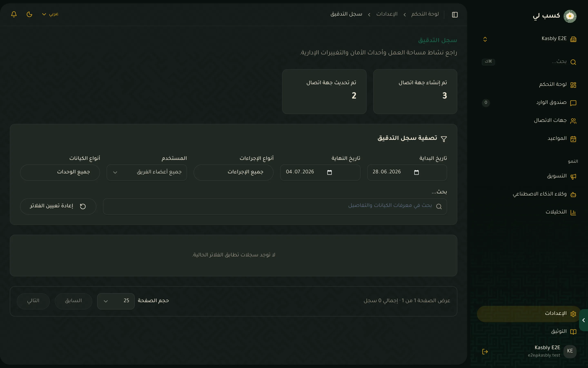Image resolution: width=588 pixels, height=368 pixels.
Task: Collapse sidebar with green edge chevron
Action: 584,320
